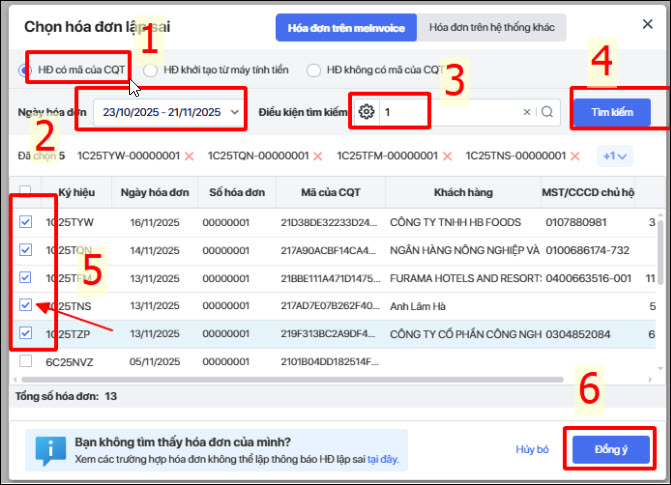Click CQT code 217AD7E07B262F40... cell
The image size is (671, 485).
click(330, 306)
